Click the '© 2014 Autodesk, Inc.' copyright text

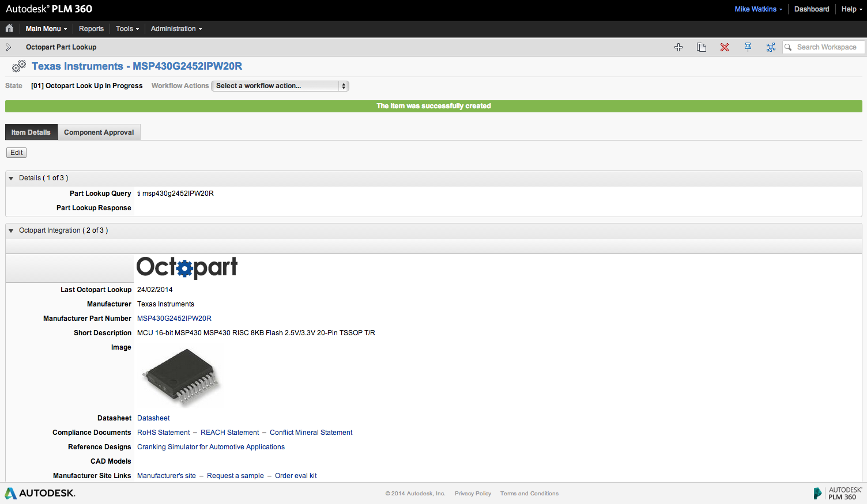416,494
